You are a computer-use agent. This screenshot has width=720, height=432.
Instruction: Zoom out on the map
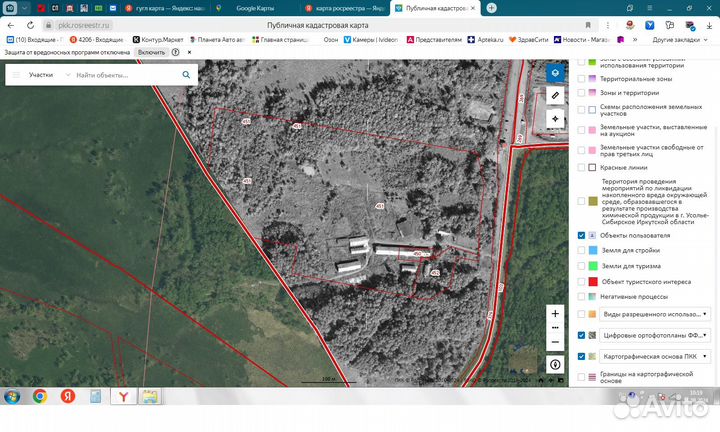point(555,342)
